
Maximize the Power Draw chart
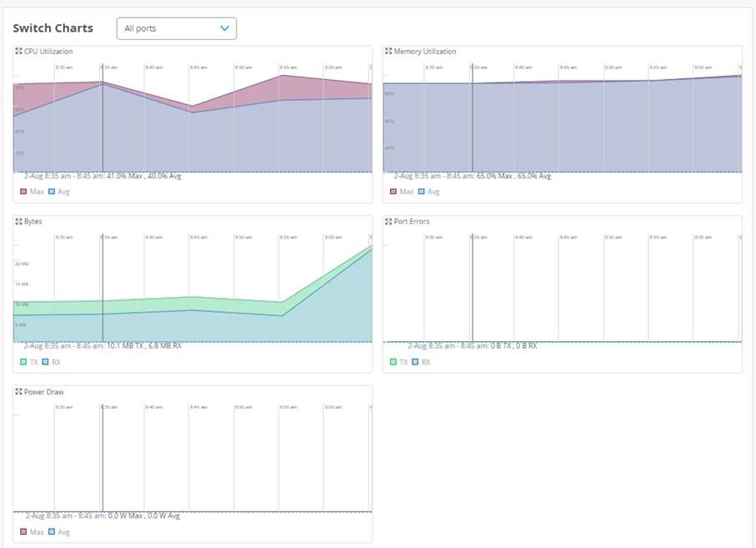[x=19, y=392]
